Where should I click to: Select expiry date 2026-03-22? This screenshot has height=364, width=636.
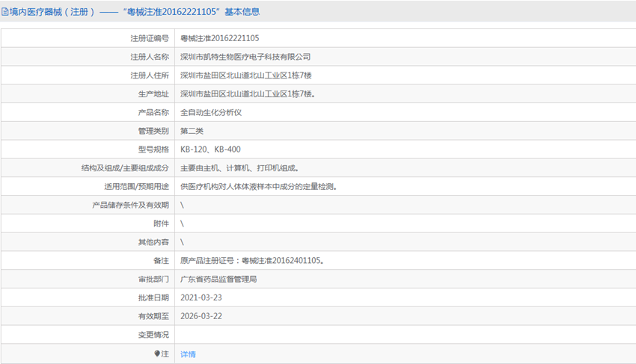pos(201,316)
